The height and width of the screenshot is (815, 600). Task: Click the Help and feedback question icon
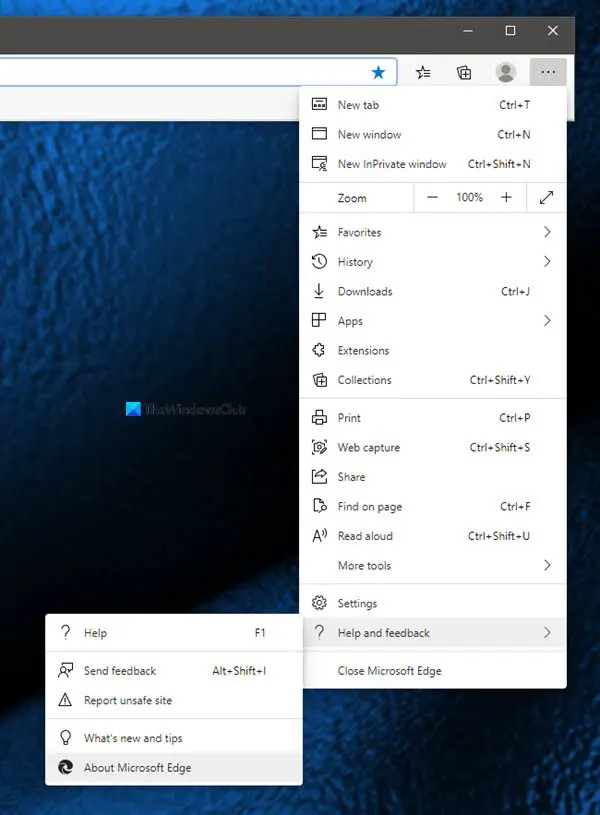[x=319, y=633]
